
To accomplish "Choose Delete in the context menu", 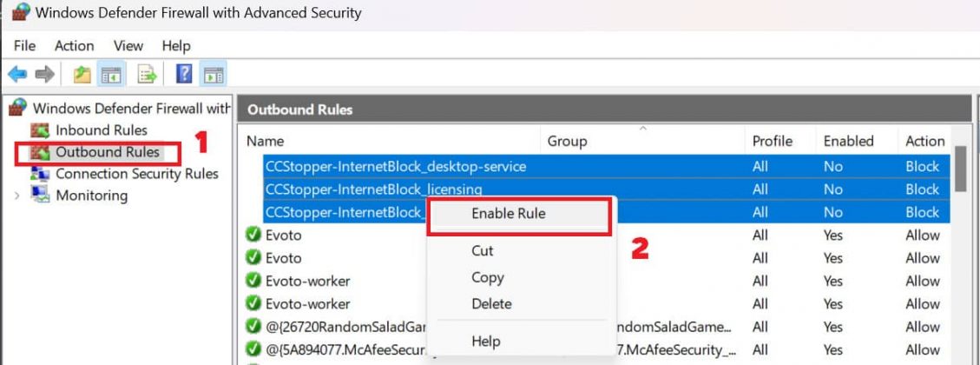I will (x=491, y=304).
